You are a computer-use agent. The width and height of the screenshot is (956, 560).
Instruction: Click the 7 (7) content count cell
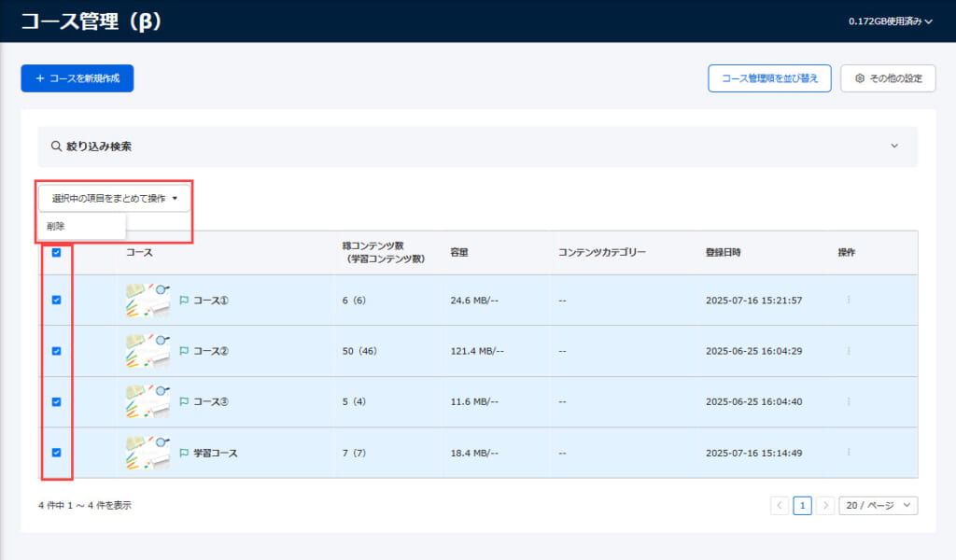tap(354, 453)
